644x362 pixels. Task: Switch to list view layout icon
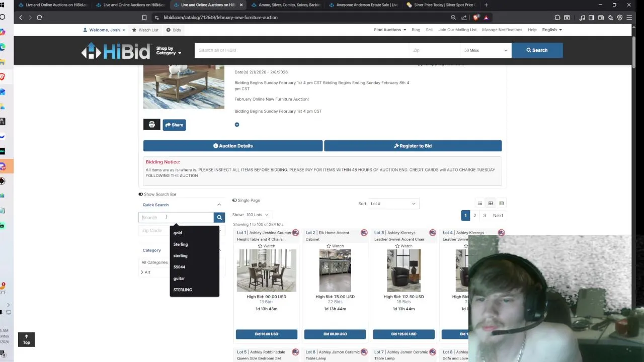(x=480, y=203)
